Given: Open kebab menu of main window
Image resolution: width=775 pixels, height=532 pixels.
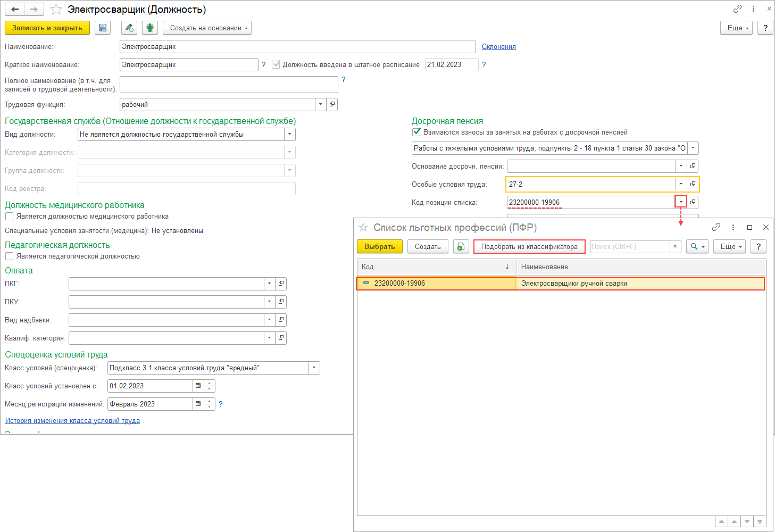Looking at the screenshot, I should click(x=753, y=9).
